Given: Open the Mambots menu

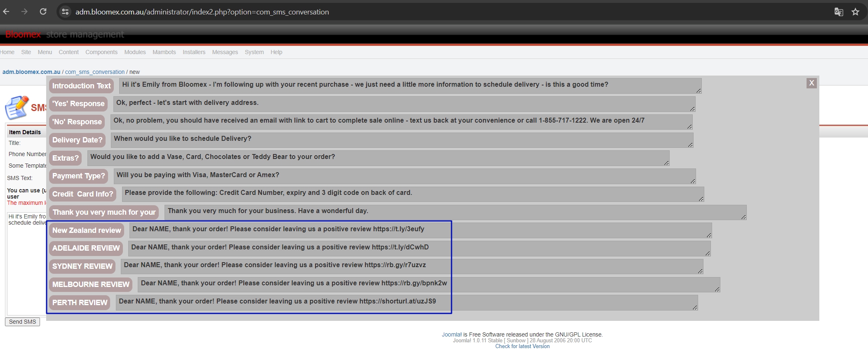Looking at the screenshot, I should 164,52.
